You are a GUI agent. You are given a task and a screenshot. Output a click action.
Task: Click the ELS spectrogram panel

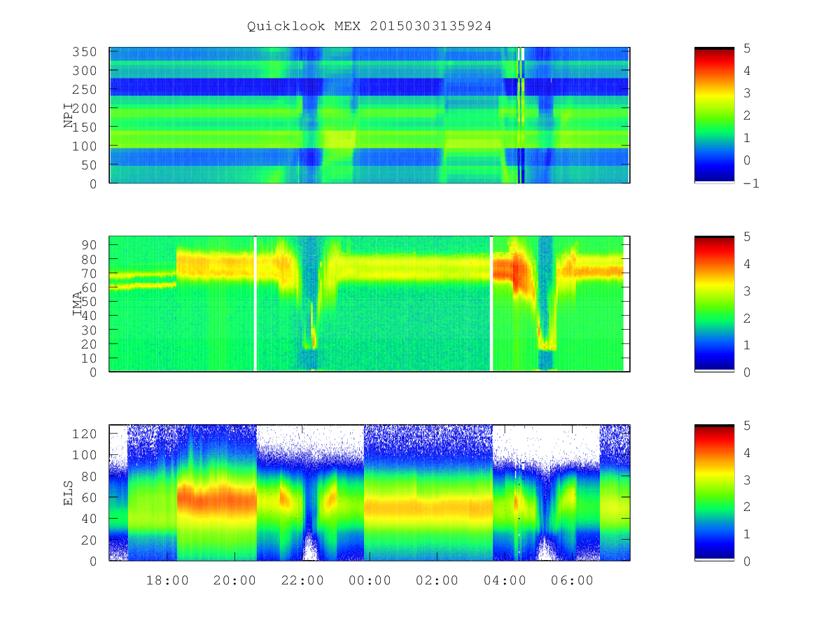coord(370,492)
